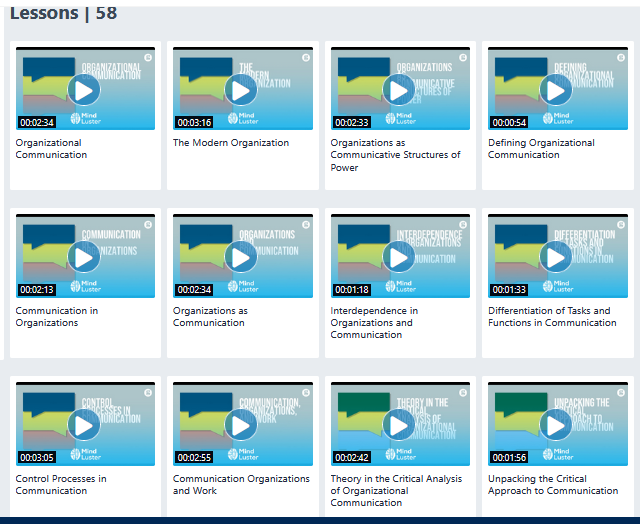Click the 00:01:18 duration badge
The image size is (640, 524).
[x=352, y=290]
